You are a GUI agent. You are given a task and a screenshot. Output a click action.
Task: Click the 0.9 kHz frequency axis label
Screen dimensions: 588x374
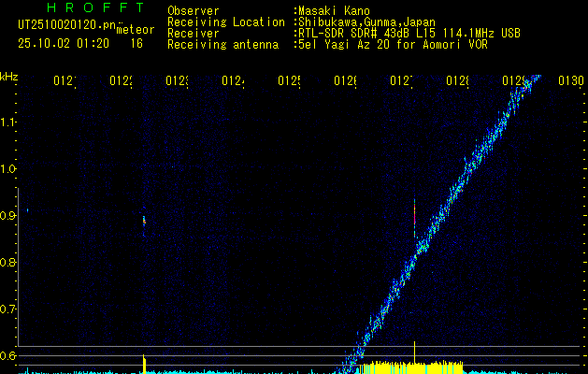tap(8, 216)
